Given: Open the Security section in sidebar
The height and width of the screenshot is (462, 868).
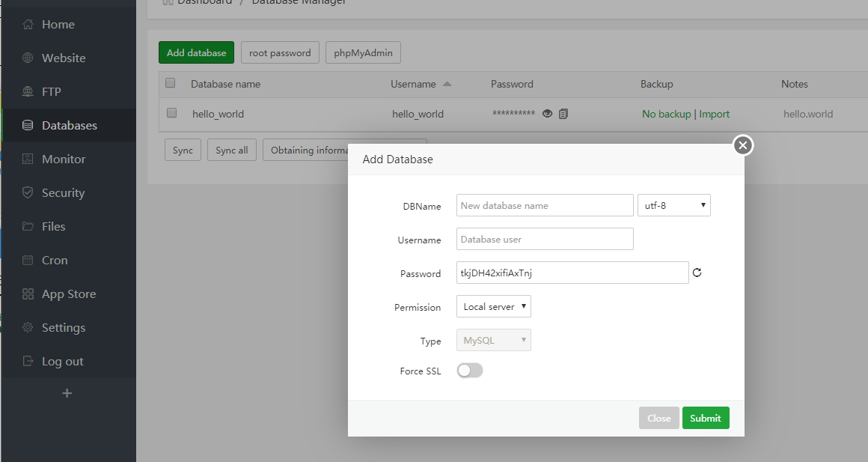Looking at the screenshot, I should point(63,193).
